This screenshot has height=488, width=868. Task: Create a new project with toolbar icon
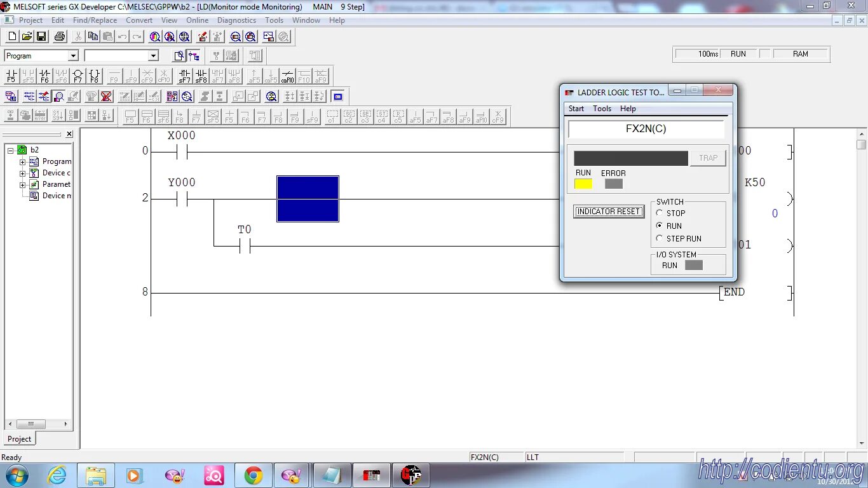click(x=11, y=37)
